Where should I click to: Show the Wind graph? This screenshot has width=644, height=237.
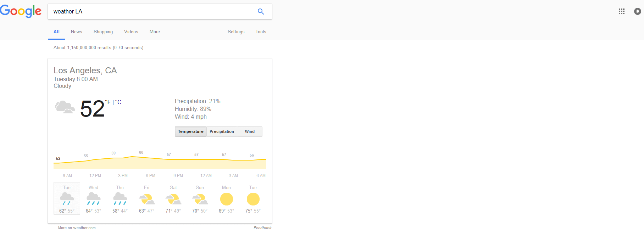click(x=250, y=131)
